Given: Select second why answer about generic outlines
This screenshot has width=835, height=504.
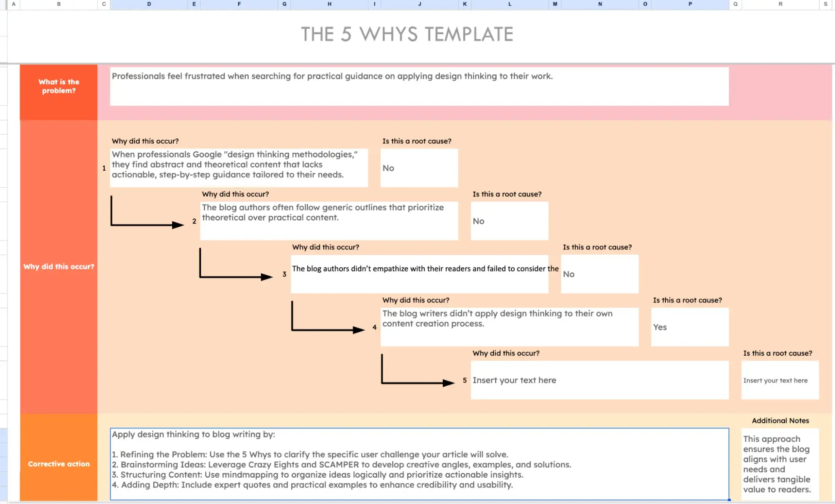Looking at the screenshot, I should pyautogui.click(x=329, y=221).
